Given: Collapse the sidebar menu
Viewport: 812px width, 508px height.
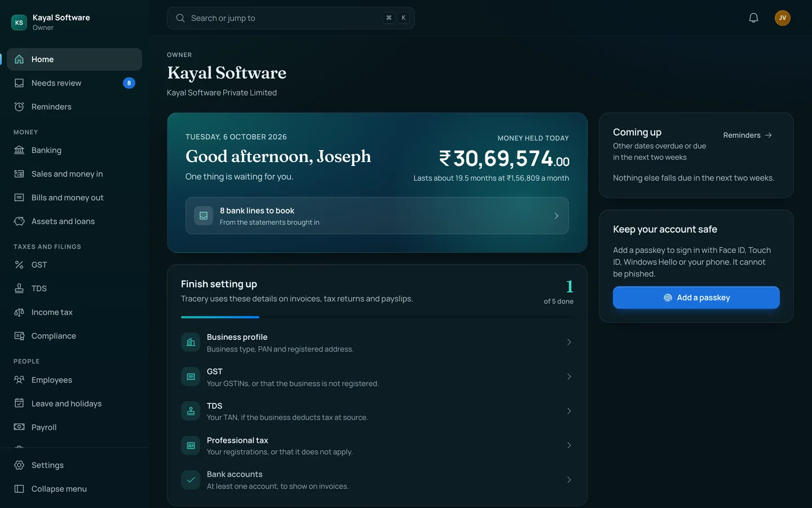Looking at the screenshot, I should point(74,489).
